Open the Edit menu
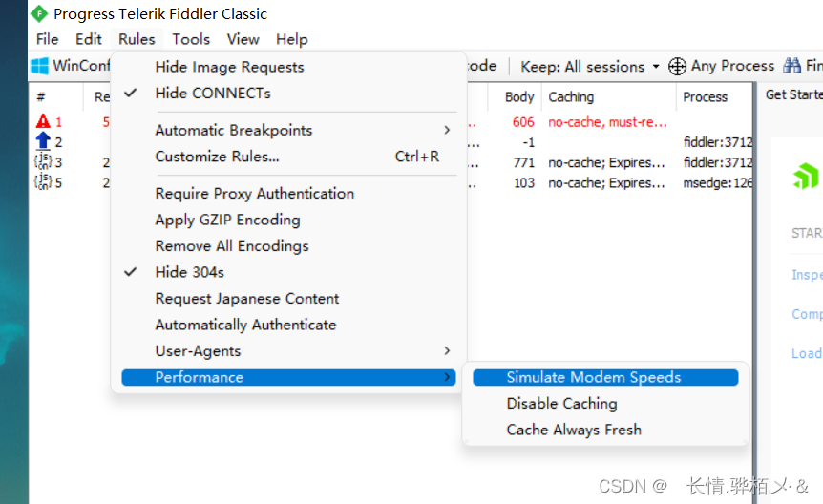The image size is (823, 504). coord(88,39)
